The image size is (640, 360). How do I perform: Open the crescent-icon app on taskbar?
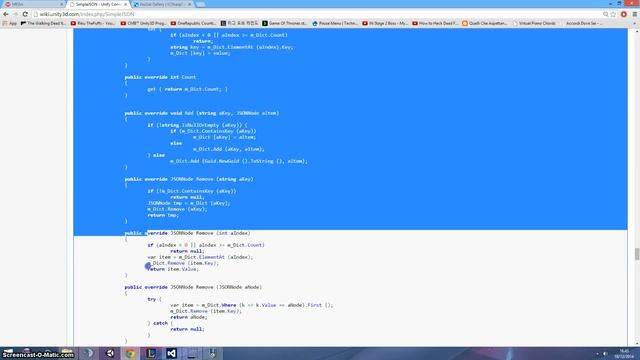pyautogui.click(x=90, y=353)
